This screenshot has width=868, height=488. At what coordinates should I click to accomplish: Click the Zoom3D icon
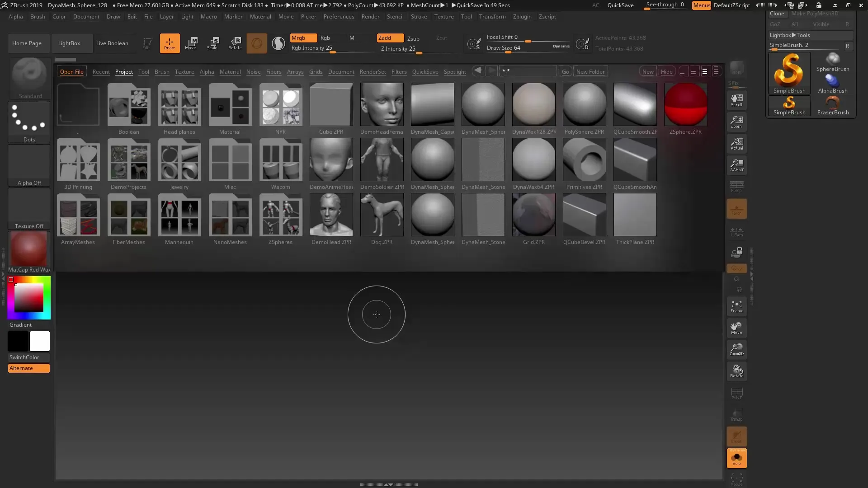(736, 349)
